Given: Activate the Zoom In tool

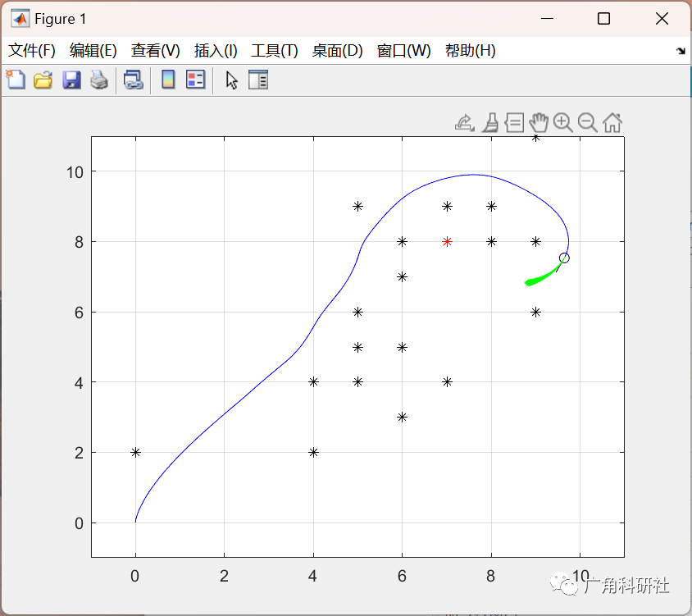Looking at the screenshot, I should click(563, 123).
